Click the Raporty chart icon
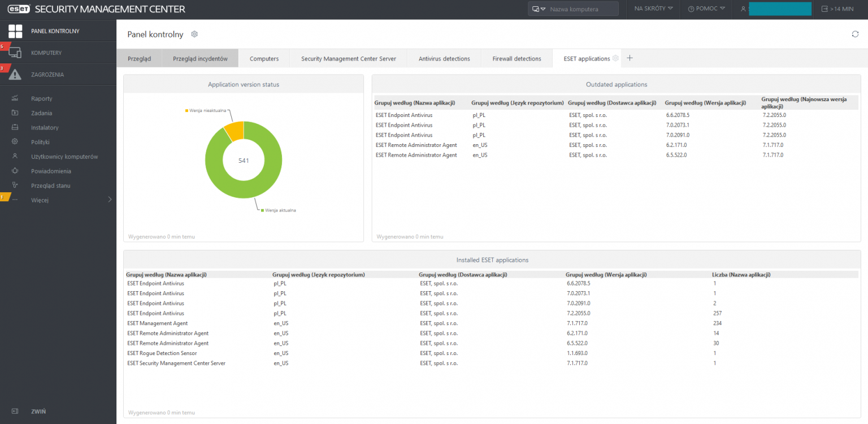This screenshot has height=424, width=868. point(15,99)
